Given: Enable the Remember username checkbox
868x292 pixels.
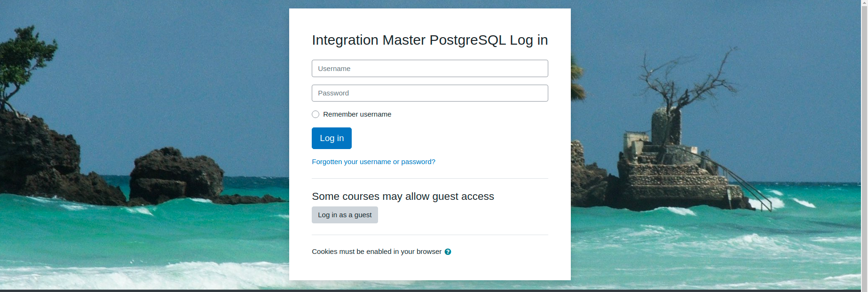Looking at the screenshot, I should click(x=316, y=114).
